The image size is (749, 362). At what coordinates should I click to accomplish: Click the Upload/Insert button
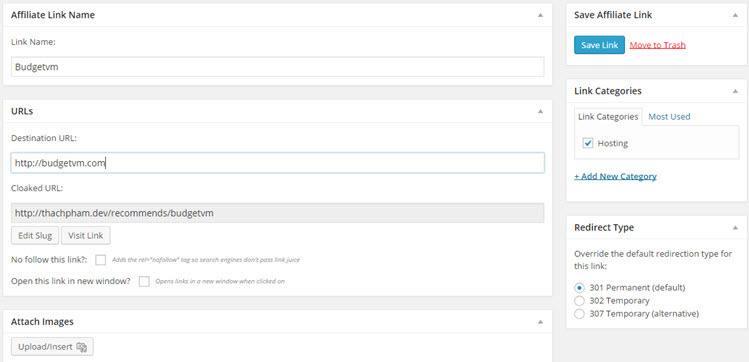tap(52, 347)
